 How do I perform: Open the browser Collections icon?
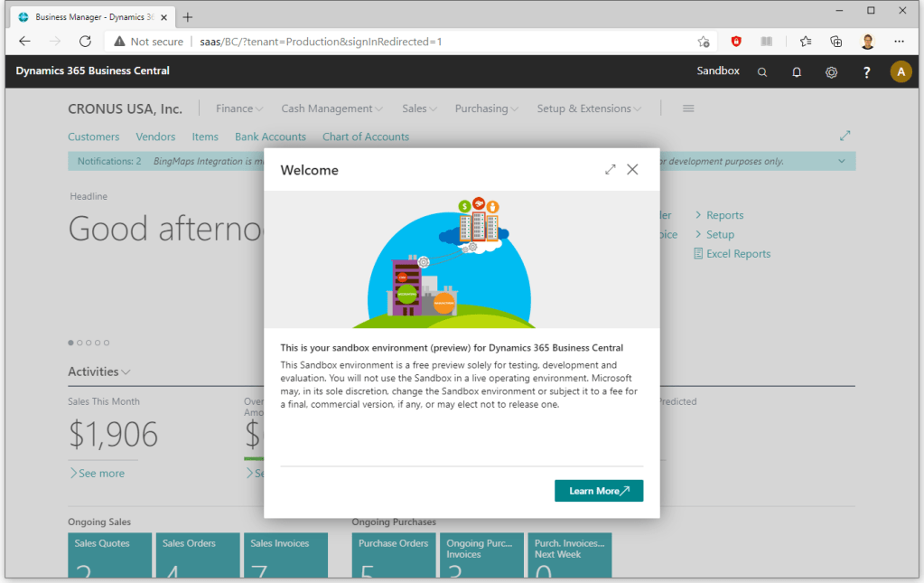pyautogui.click(x=836, y=42)
